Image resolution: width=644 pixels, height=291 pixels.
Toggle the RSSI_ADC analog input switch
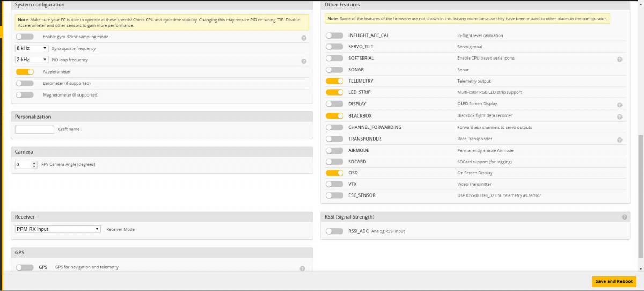click(334, 231)
